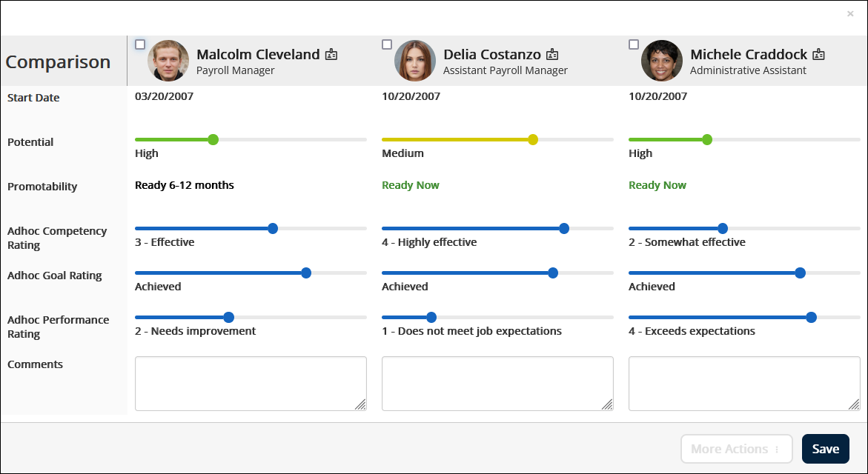The image size is (868, 474).
Task: Click the "3 - Effective" rating label
Action: click(165, 242)
